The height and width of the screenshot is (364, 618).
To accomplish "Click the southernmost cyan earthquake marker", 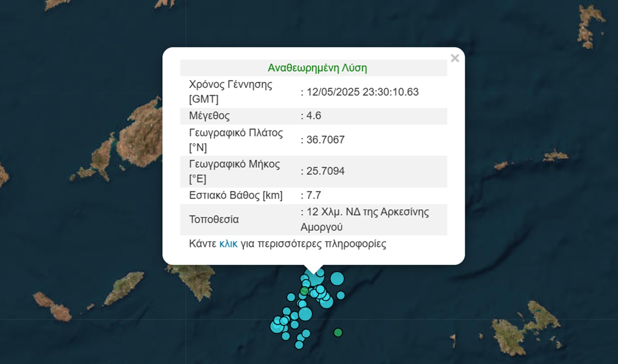I will [x=299, y=345].
